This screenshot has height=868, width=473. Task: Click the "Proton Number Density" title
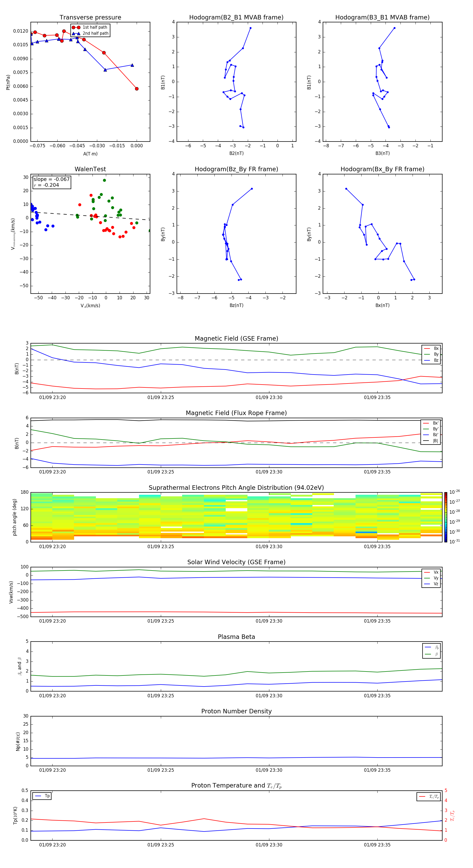tap(236, 712)
